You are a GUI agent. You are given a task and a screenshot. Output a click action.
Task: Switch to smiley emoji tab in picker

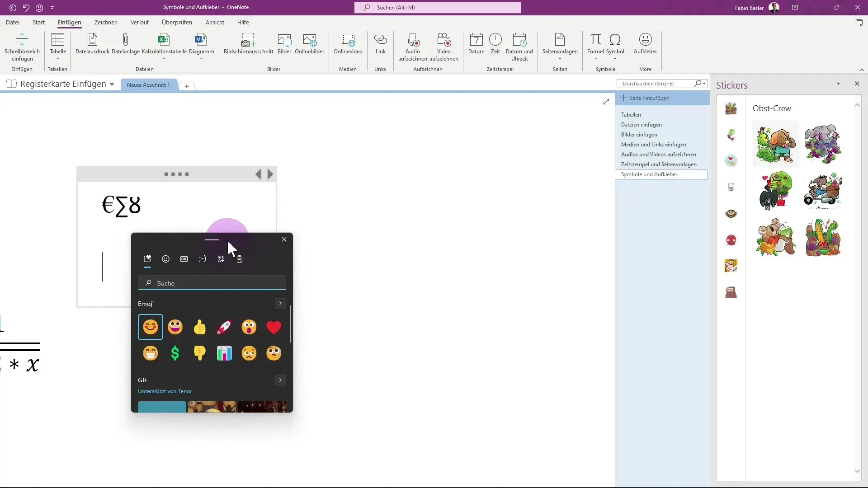[x=166, y=259]
